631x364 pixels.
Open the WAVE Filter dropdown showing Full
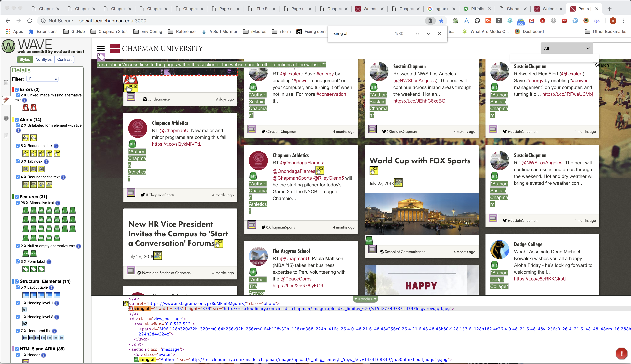(x=42, y=79)
